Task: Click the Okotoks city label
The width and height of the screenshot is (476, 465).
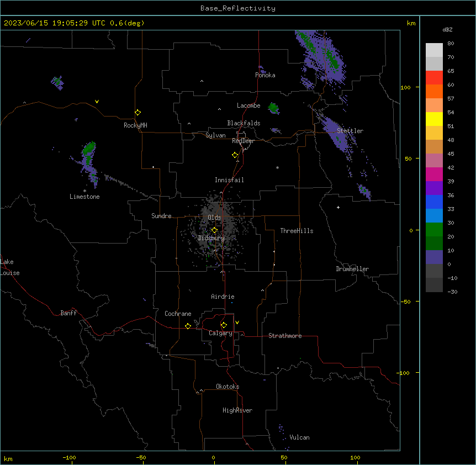Action: (x=228, y=387)
